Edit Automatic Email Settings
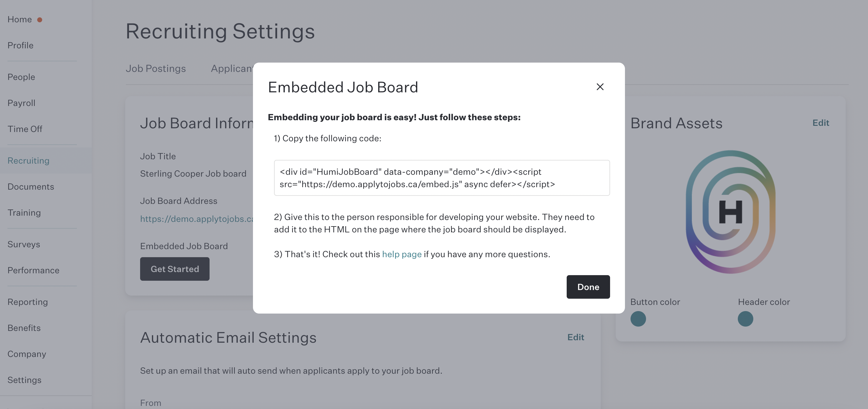The height and width of the screenshot is (409, 868). click(576, 337)
